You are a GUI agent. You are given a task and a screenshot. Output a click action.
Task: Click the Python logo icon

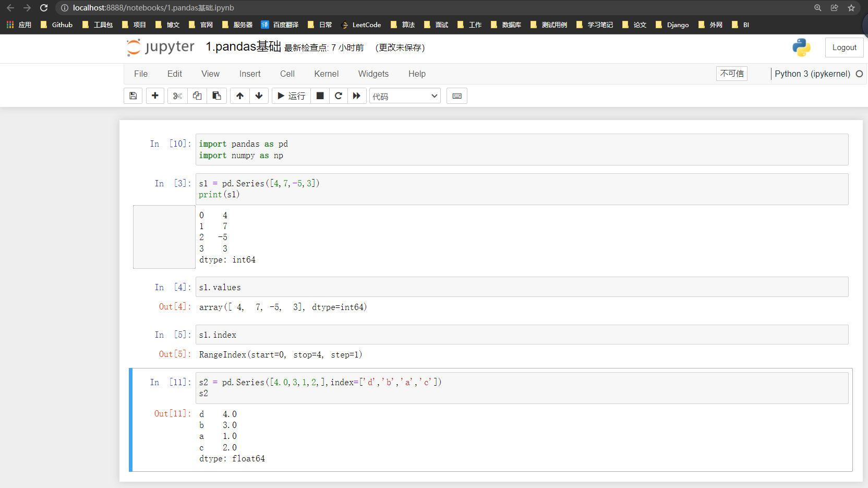pyautogui.click(x=801, y=47)
